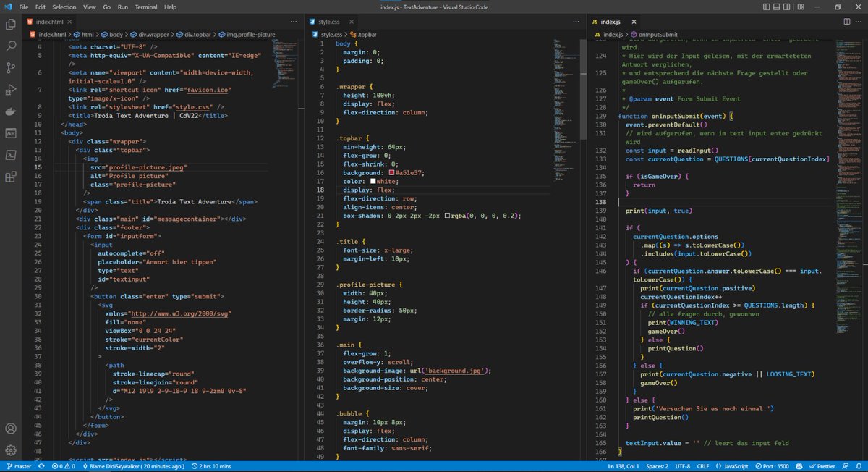Open the Accounts menu icon

pos(11,428)
